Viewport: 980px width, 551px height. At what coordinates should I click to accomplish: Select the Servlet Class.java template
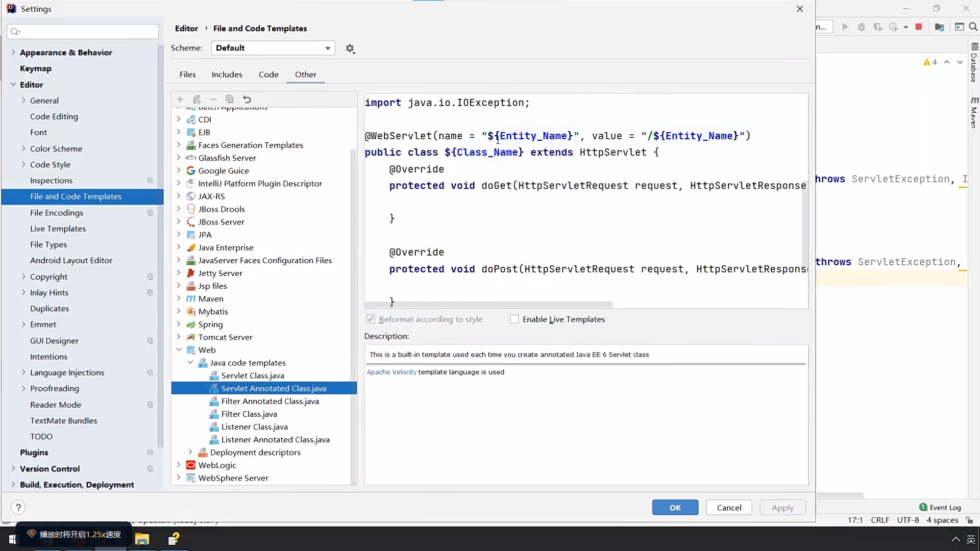click(253, 375)
